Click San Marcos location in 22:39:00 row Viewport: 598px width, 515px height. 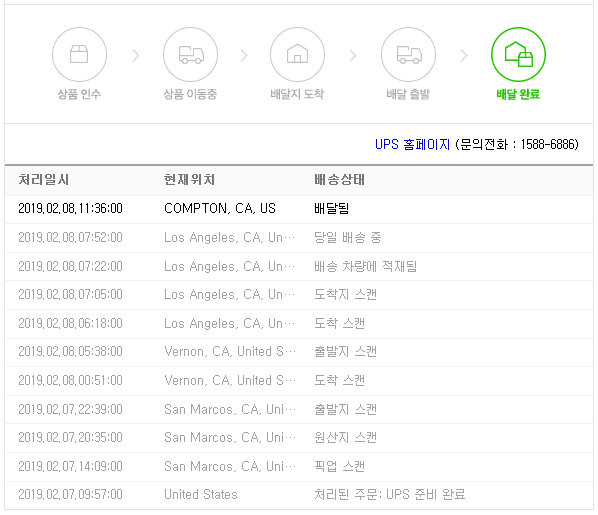[230, 409]
